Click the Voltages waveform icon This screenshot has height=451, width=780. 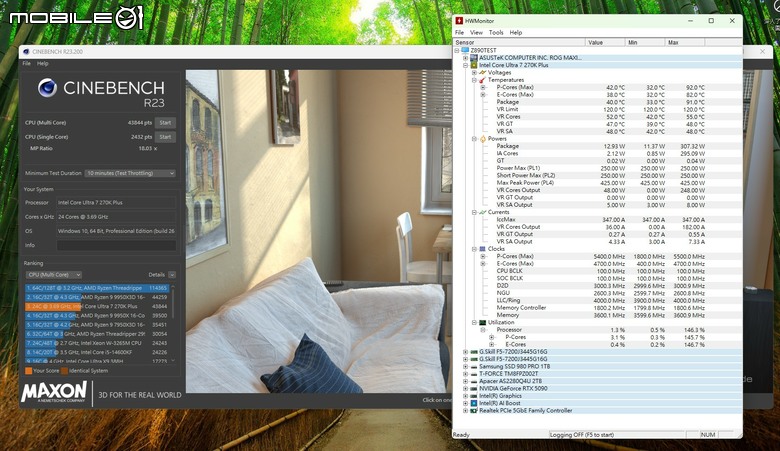click(483, 73)
